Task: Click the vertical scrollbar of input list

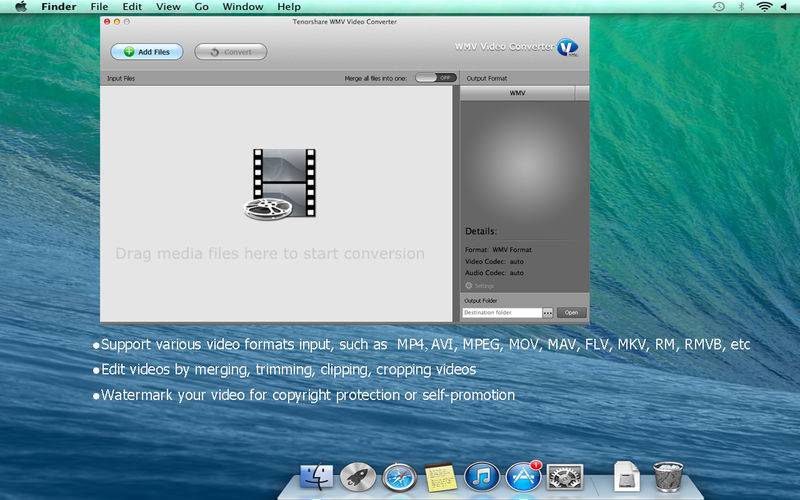Action: click(456, 204)
